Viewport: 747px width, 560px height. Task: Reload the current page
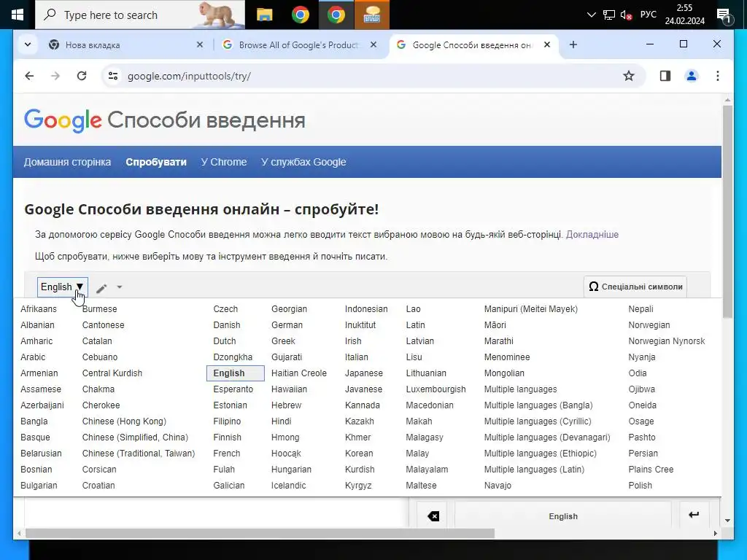pyautogui.click(x=82, y=76)
